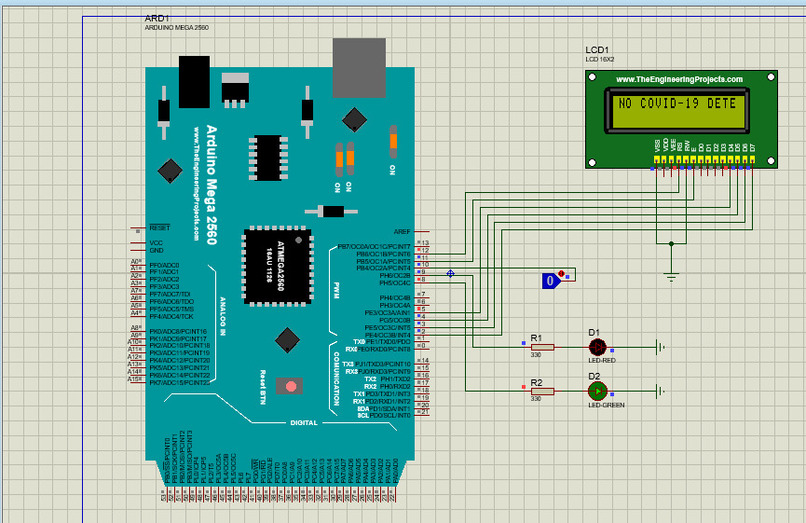Click the RESET pin label on Arduino
Image resolution: width=806 pixels, height=523 pixels.
[160, 228]
